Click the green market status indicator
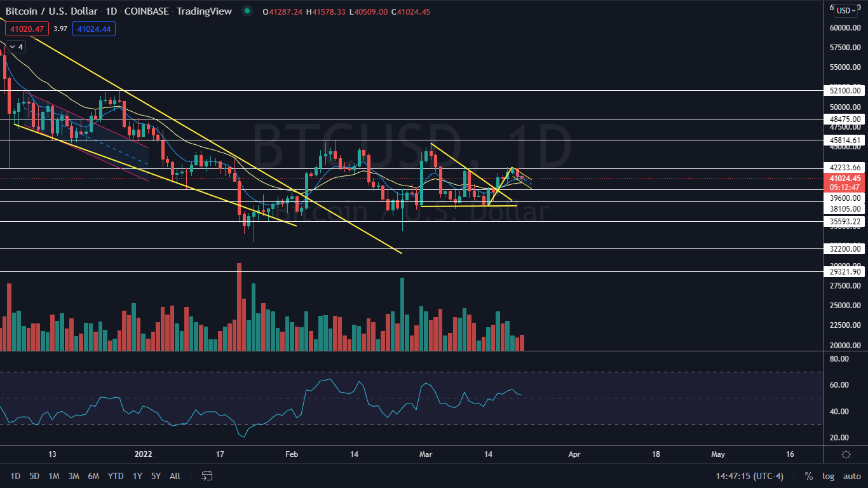 (247, 11)
